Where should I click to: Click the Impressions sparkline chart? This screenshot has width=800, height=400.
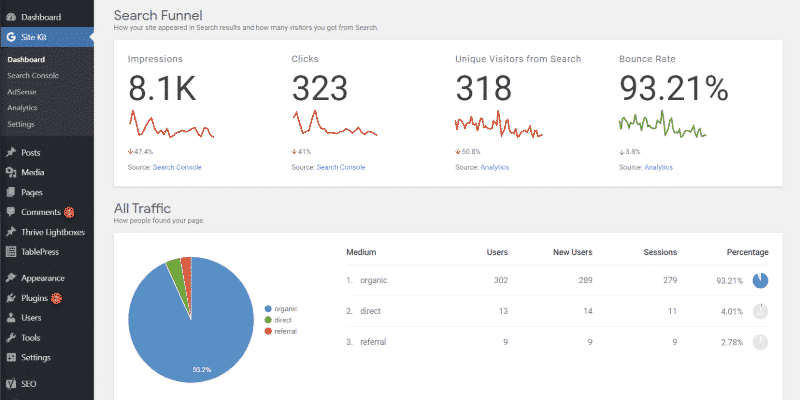coord(171,124)
